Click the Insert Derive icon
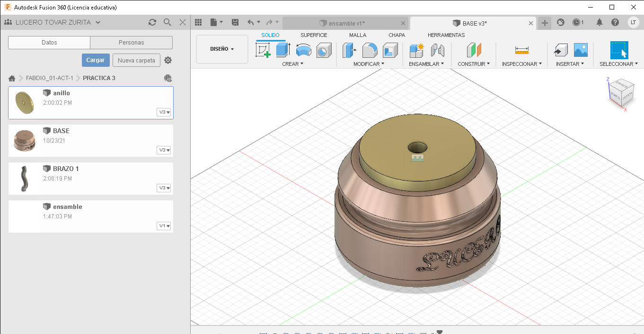 (x=560, y=50)
